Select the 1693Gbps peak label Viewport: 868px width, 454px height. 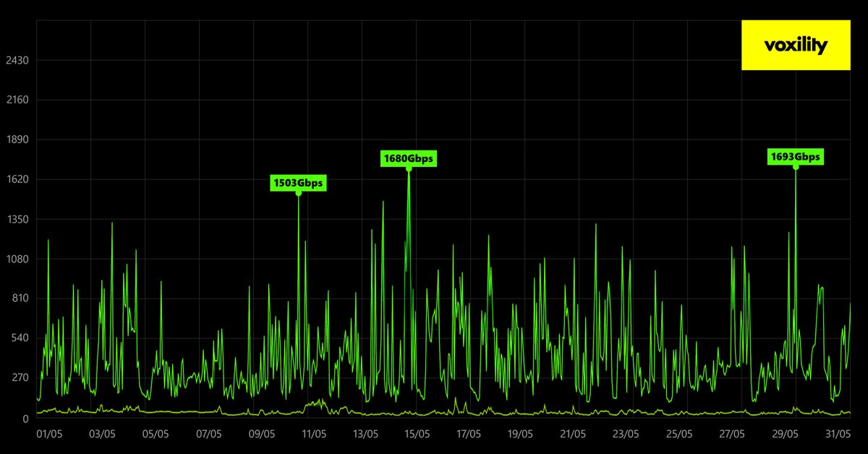(x=796, y=157)
